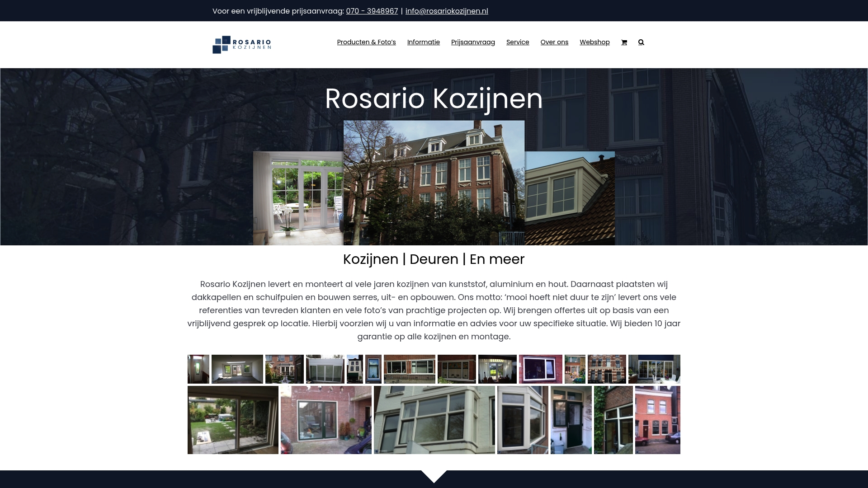Click the search magnifier icon
The width and height of the screenshot is (868, 488).
(641, 42)
